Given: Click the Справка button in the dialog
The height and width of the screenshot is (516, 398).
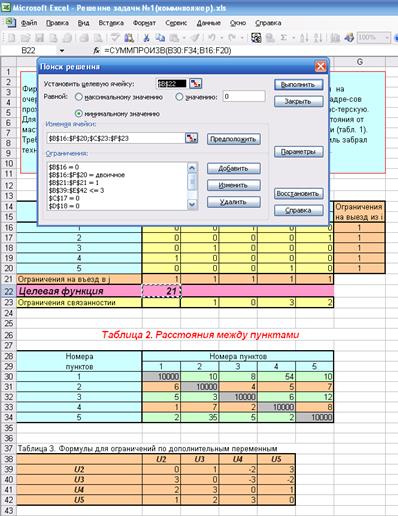Looking at the screenshot, I should (x=298, y=210).
